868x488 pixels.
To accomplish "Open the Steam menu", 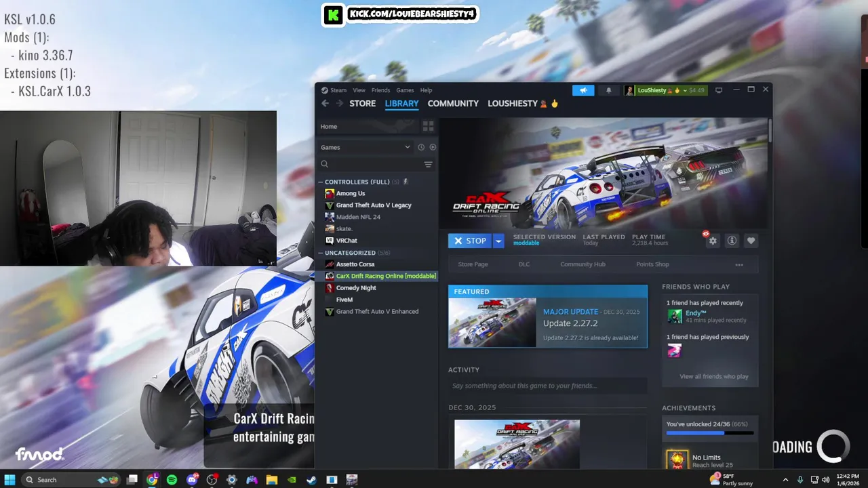I will (x=338, y=90).
